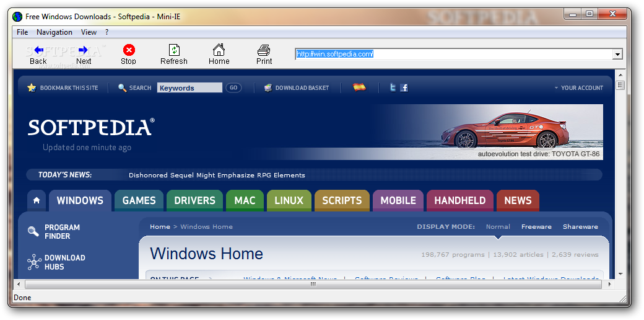Open the Download Hubs link
The image size is (644, 320).
click(65, 262)
